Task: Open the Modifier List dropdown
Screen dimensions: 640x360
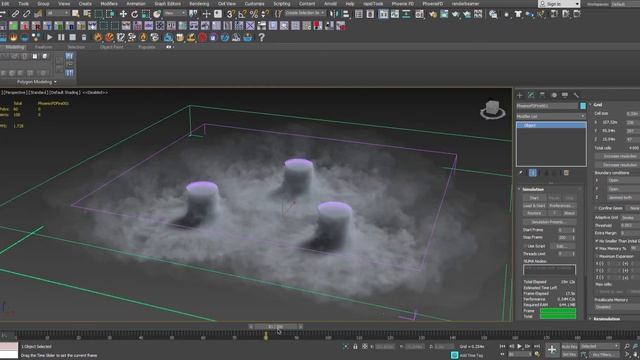Action: click(x=551, y=116)
